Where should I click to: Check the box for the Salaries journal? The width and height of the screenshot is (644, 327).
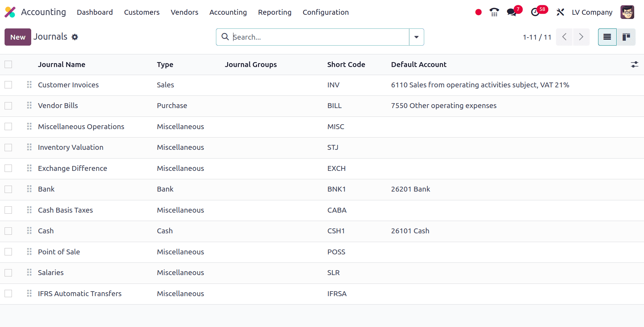(8, 273)
